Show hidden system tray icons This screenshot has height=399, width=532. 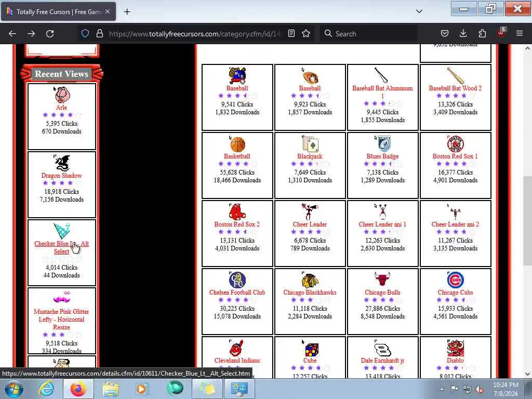(442, 389)
